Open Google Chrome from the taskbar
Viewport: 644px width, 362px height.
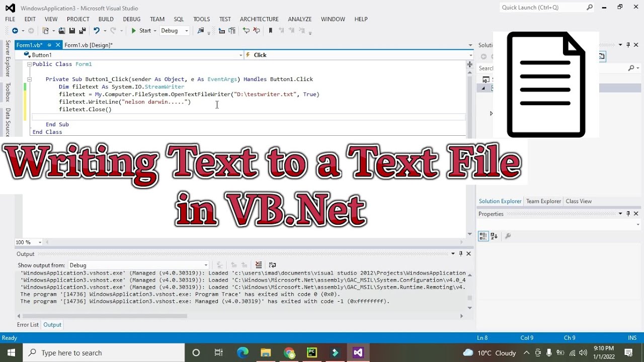pos(289,352)
